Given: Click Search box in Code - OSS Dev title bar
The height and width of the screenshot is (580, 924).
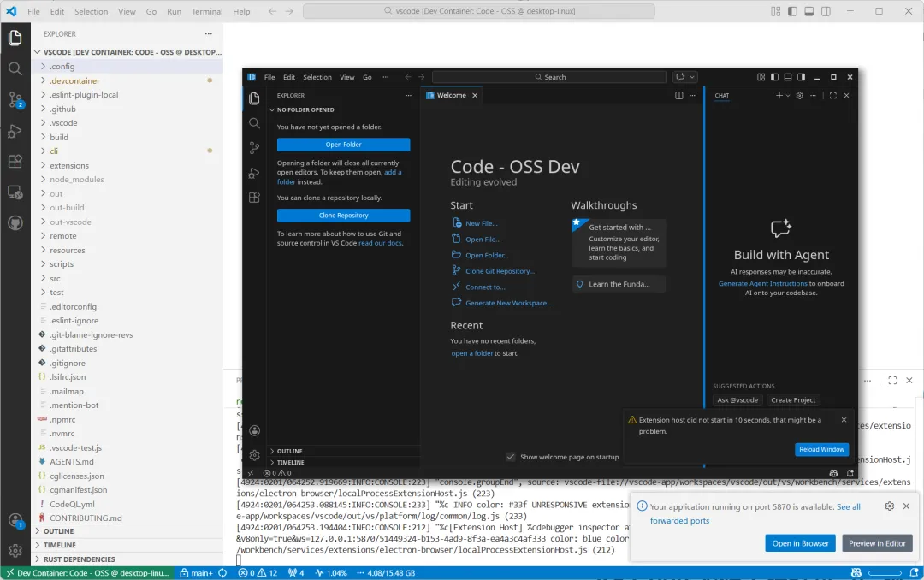Looking at the screenshot, I should click(549, 77).
